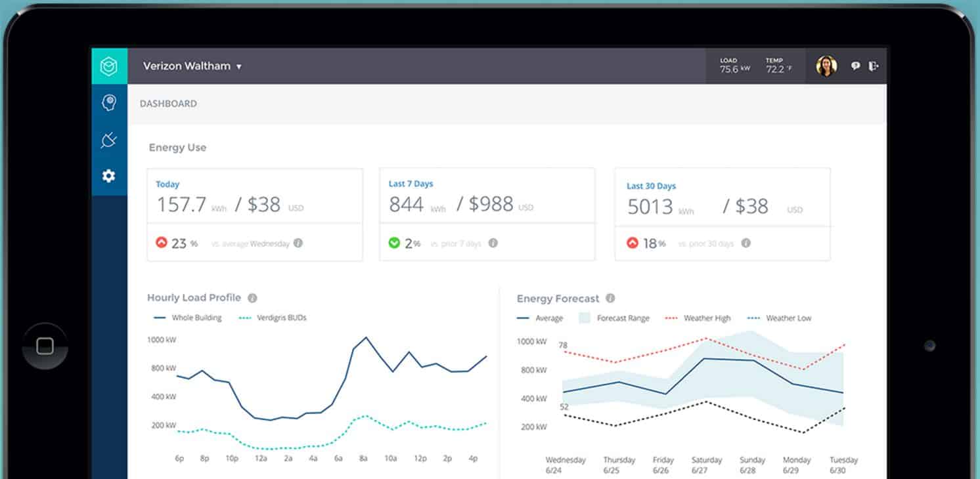This screenshot has height=479, width=980.
Task: Toggle the Weather High legend series
Action: click(x=698, y=318)
